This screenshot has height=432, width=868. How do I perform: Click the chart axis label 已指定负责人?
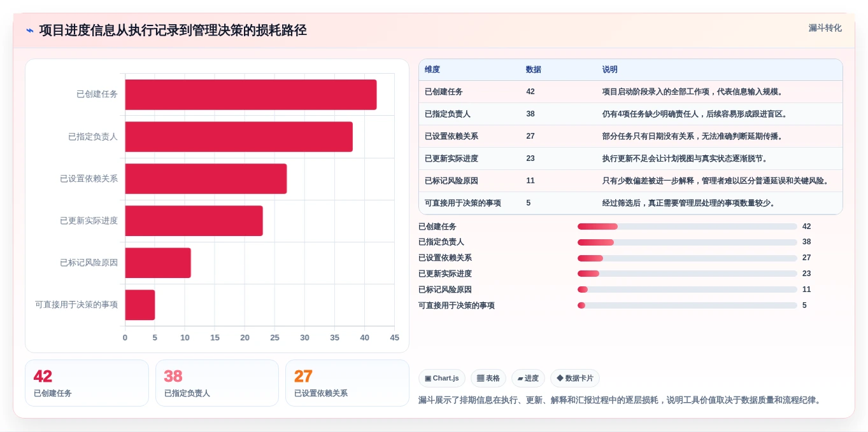coord(93,137)
